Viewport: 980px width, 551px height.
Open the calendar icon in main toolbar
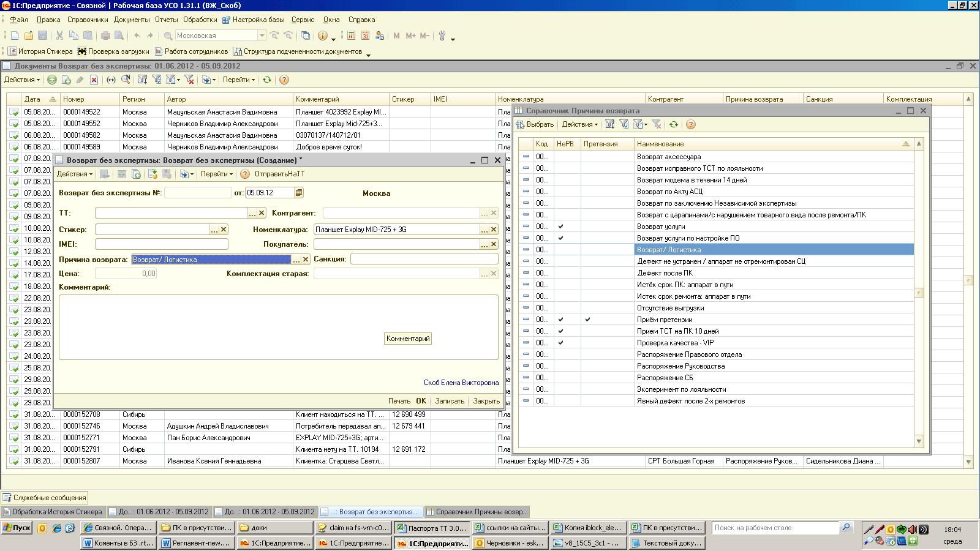pyautogui.click(x=365, y=36)
